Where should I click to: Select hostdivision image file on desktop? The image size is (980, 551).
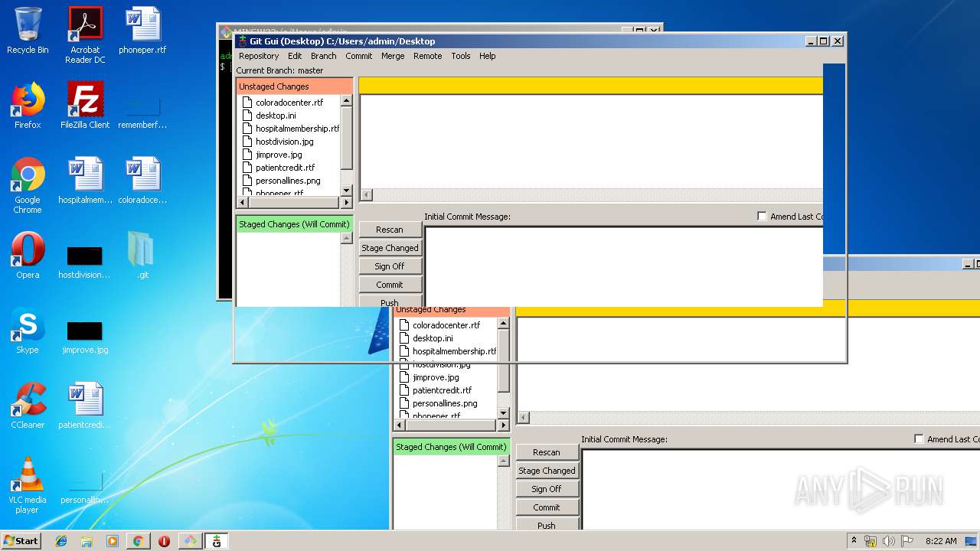85,260
